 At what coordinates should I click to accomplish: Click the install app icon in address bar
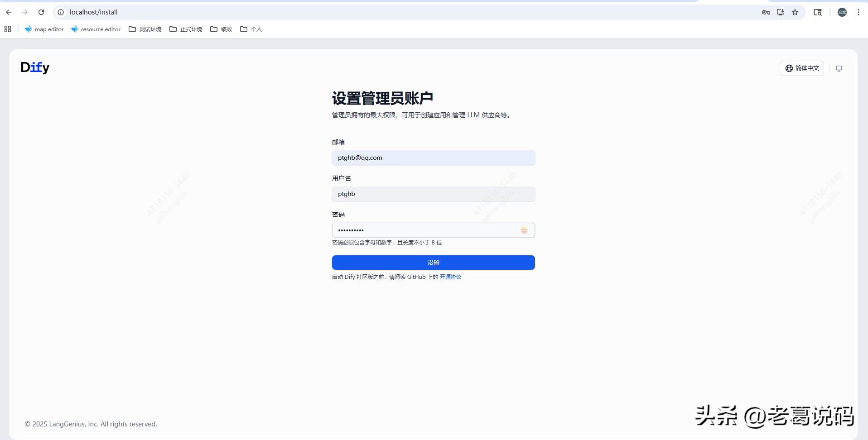click(x=780, y=12)
